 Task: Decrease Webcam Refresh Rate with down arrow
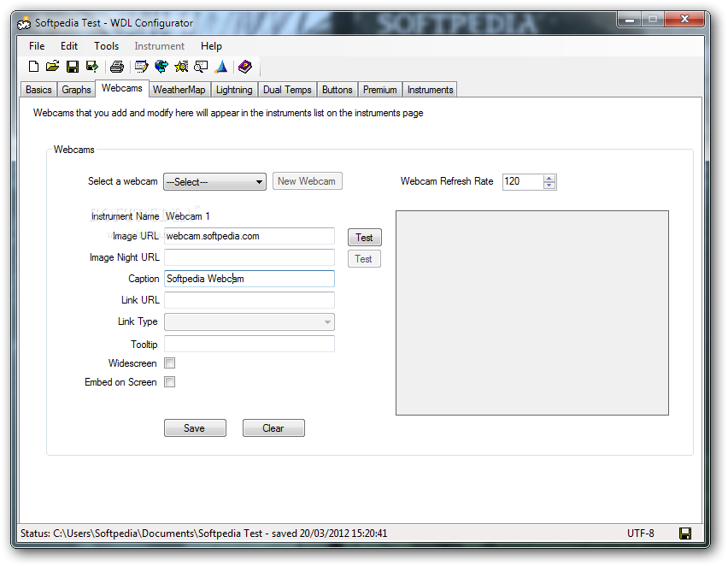(549, 185)
